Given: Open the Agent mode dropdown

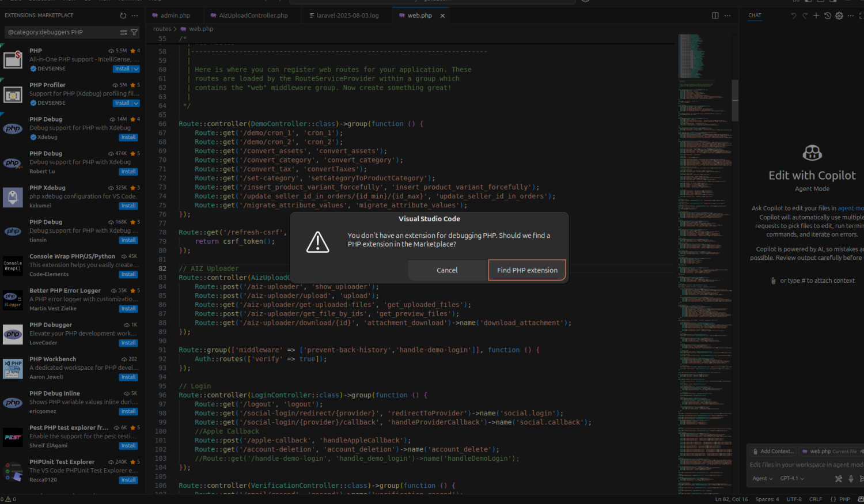Looking at the screenshot, I should pyautogui.click(x=762, y=479).
